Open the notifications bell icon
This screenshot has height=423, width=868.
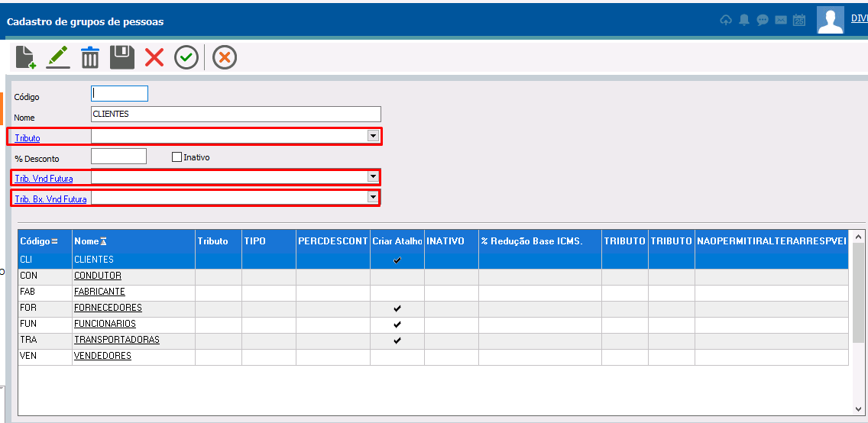tap(744, 21)
